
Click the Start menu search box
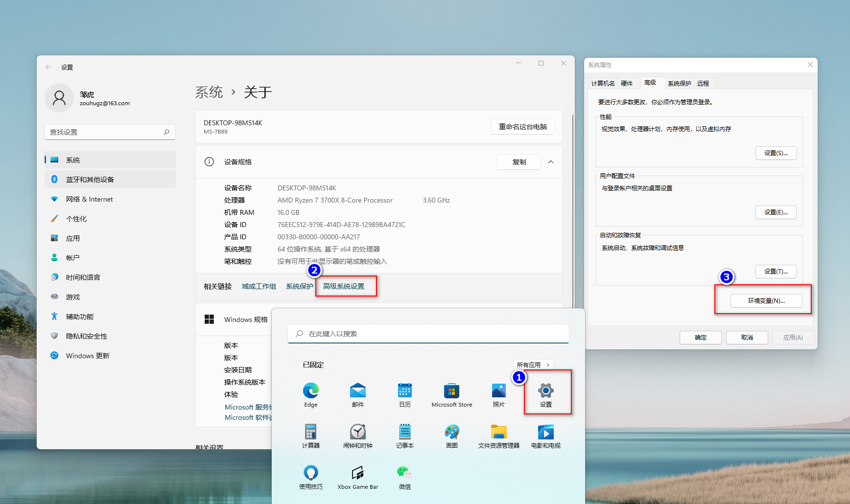pos(428,333)
